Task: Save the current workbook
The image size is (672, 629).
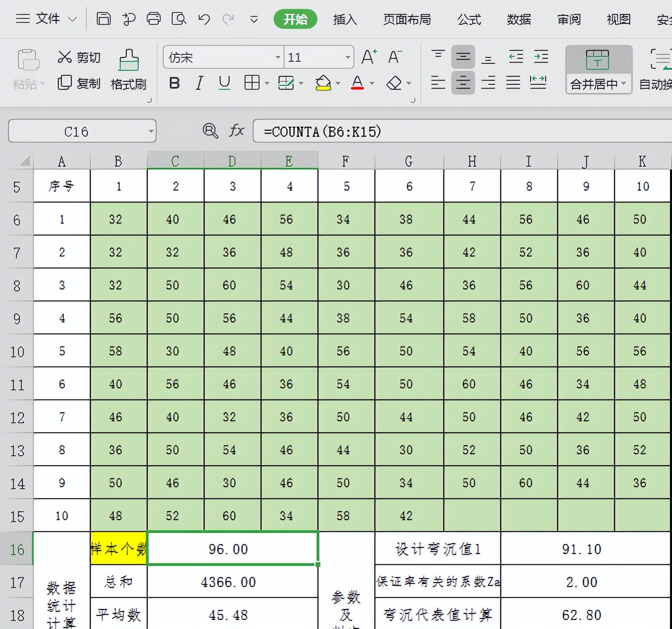Action: (103, 19)
